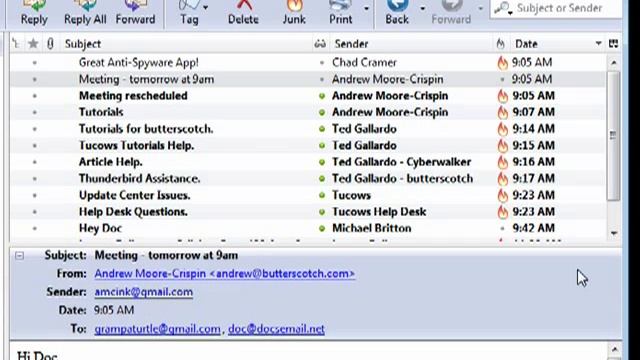Sort messages by Subject column

pos(186,44)
